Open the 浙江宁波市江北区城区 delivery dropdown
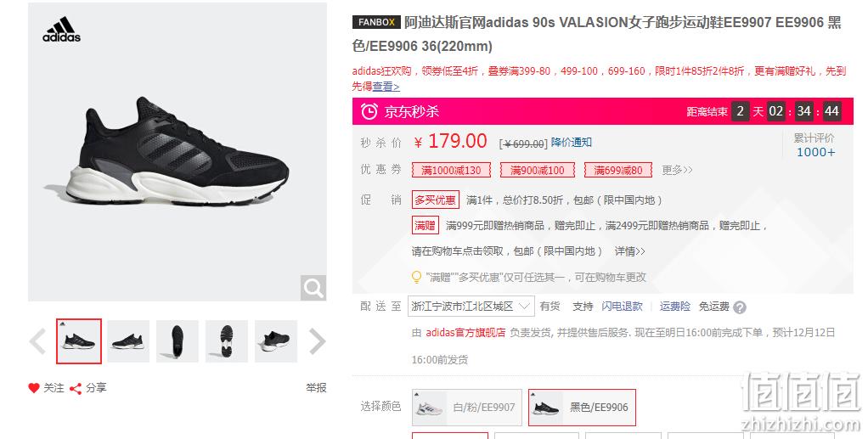This screenshot has height=439, width=868. [x=471, y=307]
